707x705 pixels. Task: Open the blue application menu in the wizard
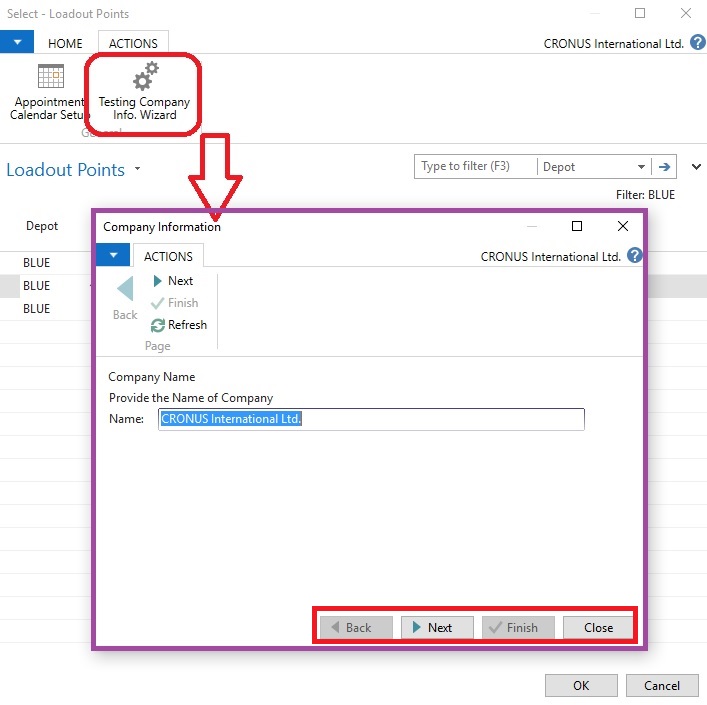[x=112, y=256]
